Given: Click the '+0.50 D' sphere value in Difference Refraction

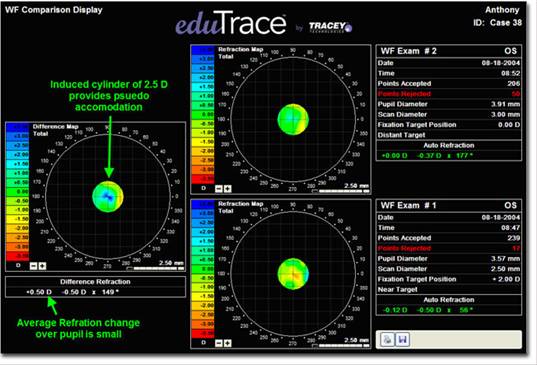Looking at the screenshot, I should pyautogui.click(x=39, y=292).
